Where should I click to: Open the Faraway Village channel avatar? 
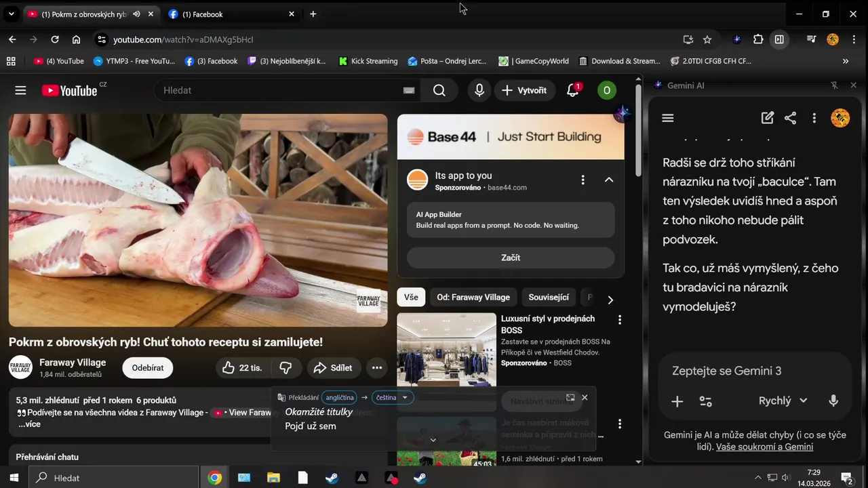coord(20,367)
